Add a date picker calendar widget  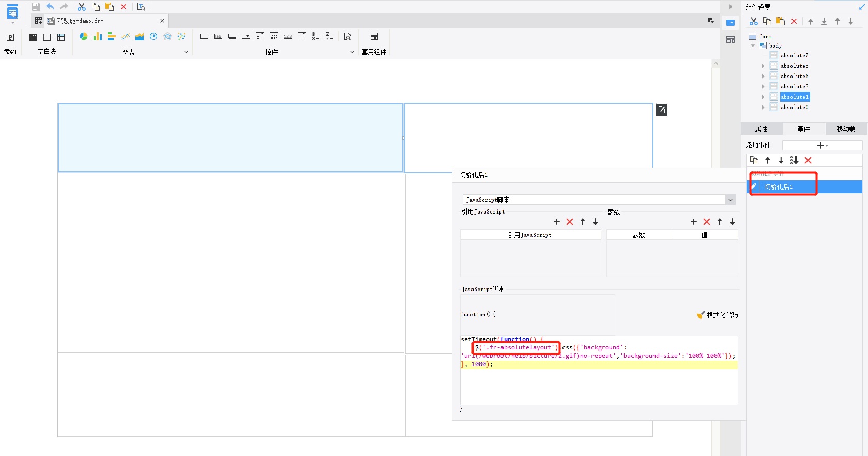(274, 36)
